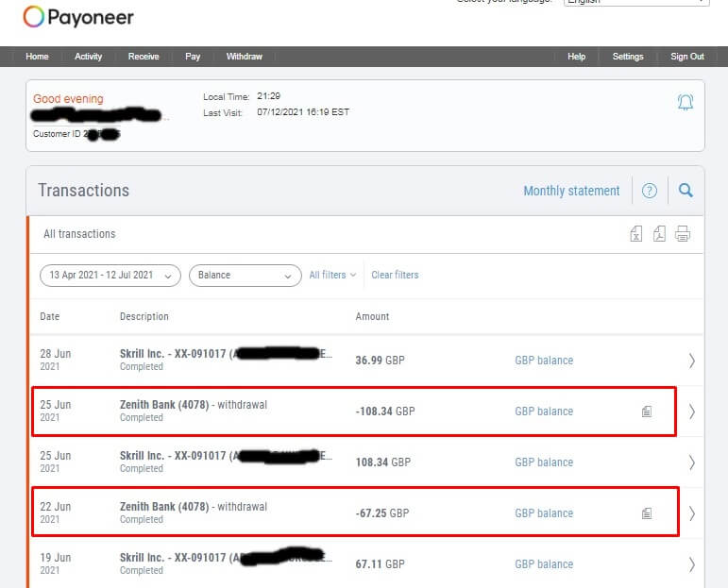Click GBP balance link on 108.34 GBP Skrill row
The image size is (728, 588).
(544, 462)
